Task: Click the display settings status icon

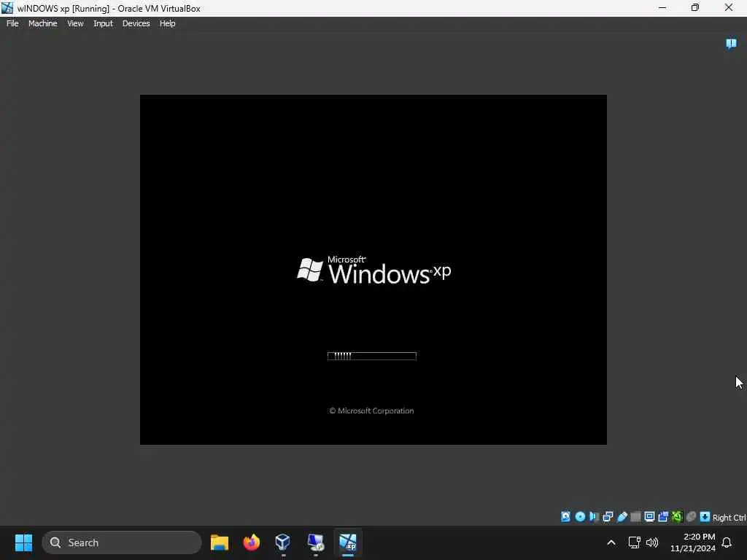Action: pyautogui.click(x=649, y=517)
